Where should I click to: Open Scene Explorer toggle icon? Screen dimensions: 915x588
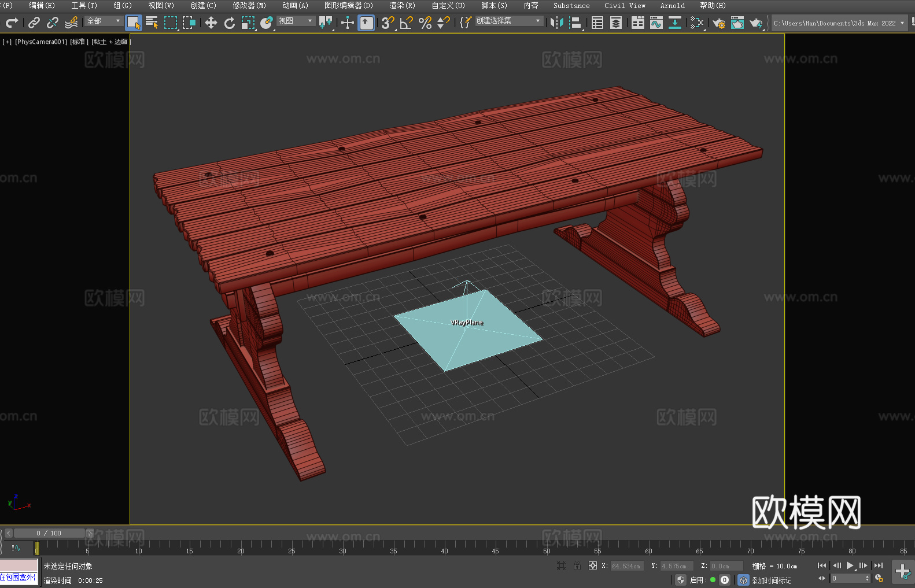tap(597, 23)
